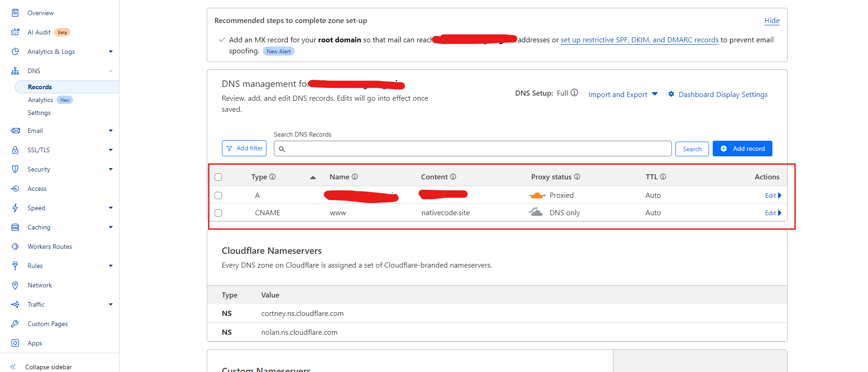
Task: Open DNS Settings in the sidebar
Action: (x=39, y=113)
